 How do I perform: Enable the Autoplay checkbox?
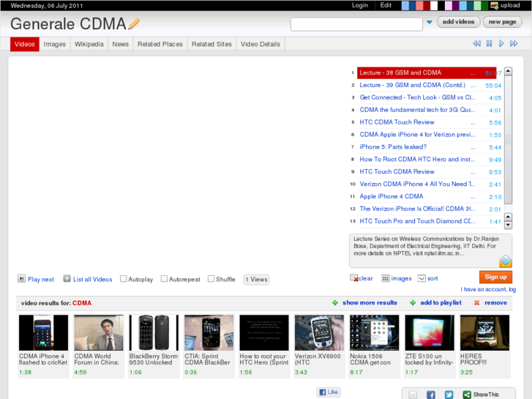tap(123, 279)
